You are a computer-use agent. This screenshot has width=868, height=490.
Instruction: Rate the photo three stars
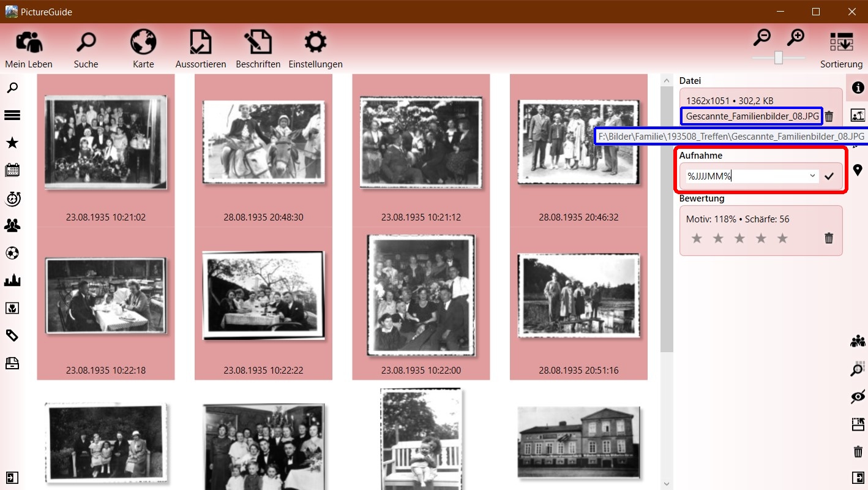pyautogui.click(x=739, y=238)
